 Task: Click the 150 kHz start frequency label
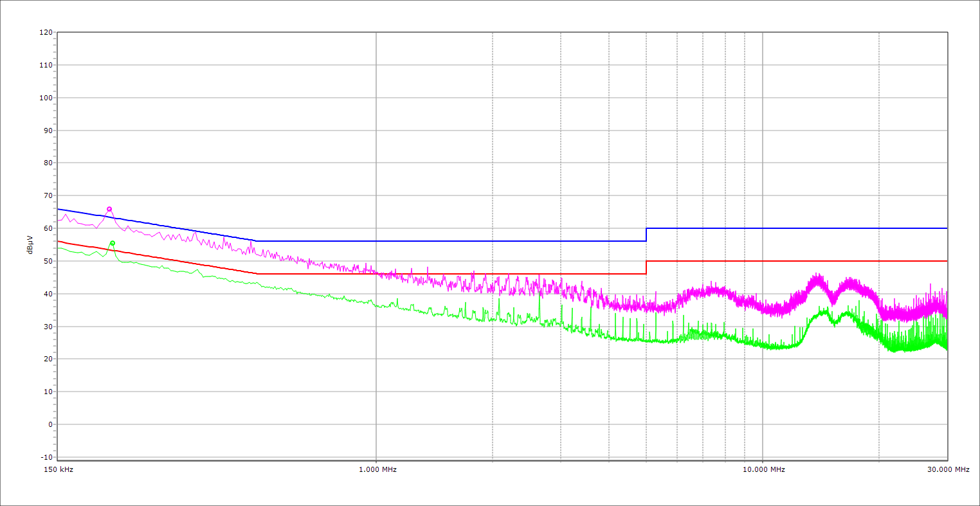[x=59, y=469]
